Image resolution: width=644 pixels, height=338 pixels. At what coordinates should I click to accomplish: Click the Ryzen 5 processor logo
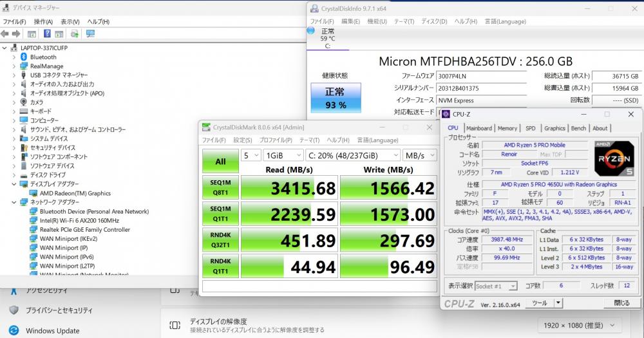click(x=614, y=158)
